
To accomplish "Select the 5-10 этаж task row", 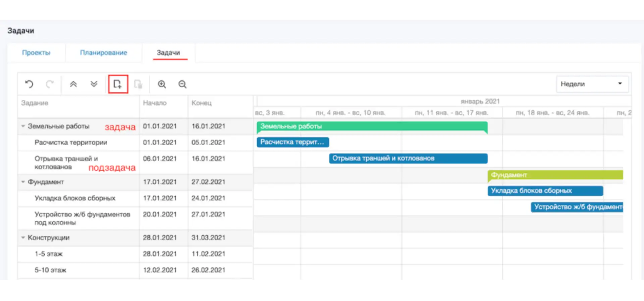I will 135,270.
